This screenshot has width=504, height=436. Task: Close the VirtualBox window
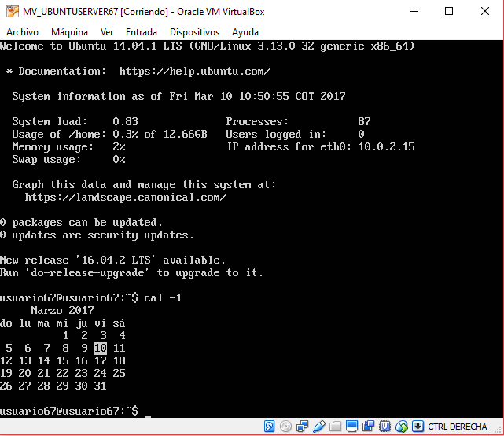point(485,12)
